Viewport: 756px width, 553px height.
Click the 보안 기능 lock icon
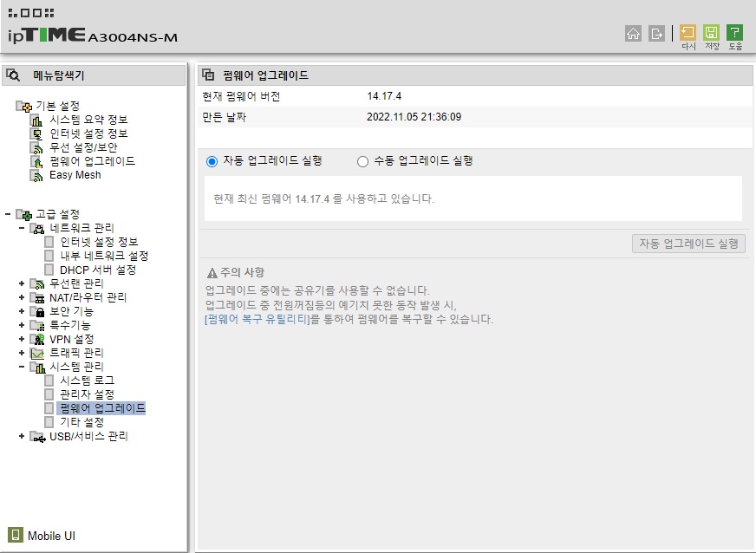[x=37, y=312]
